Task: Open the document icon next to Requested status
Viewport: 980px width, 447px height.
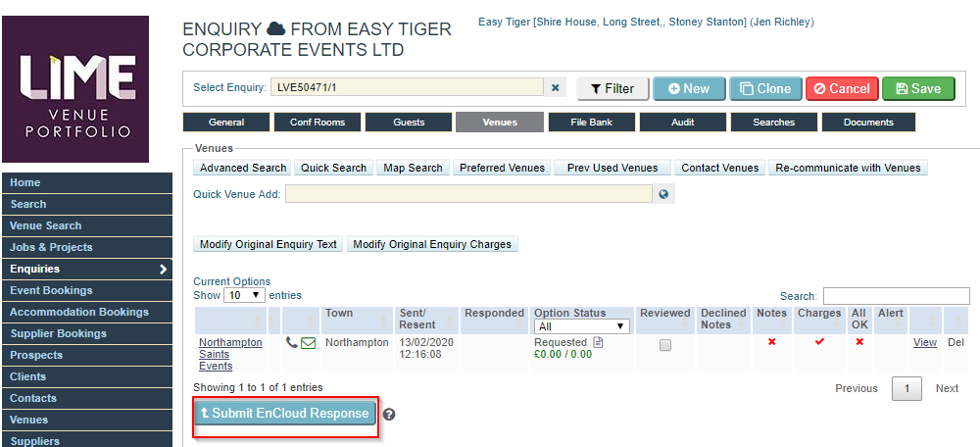Action: [598, 342]
